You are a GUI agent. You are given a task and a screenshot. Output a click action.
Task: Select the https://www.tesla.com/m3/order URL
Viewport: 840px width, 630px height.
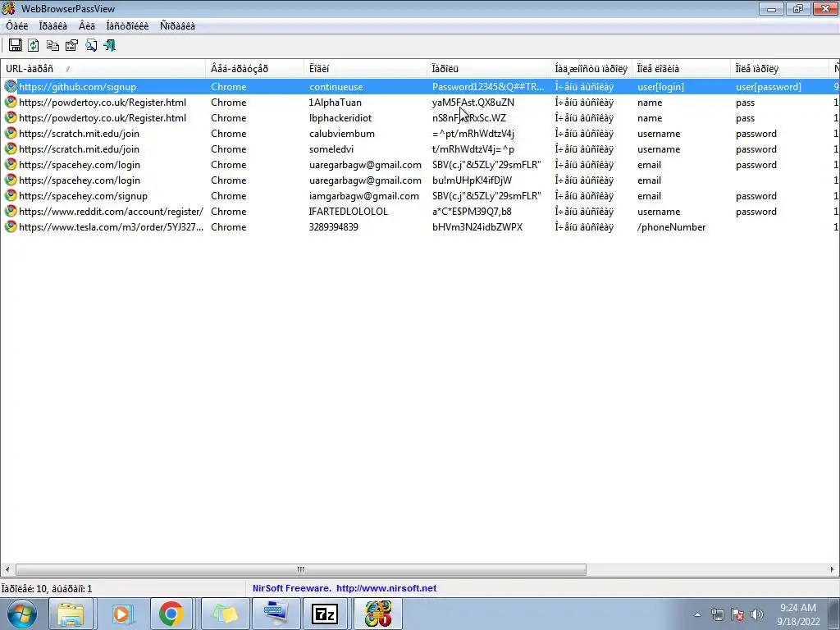[111, 226]
